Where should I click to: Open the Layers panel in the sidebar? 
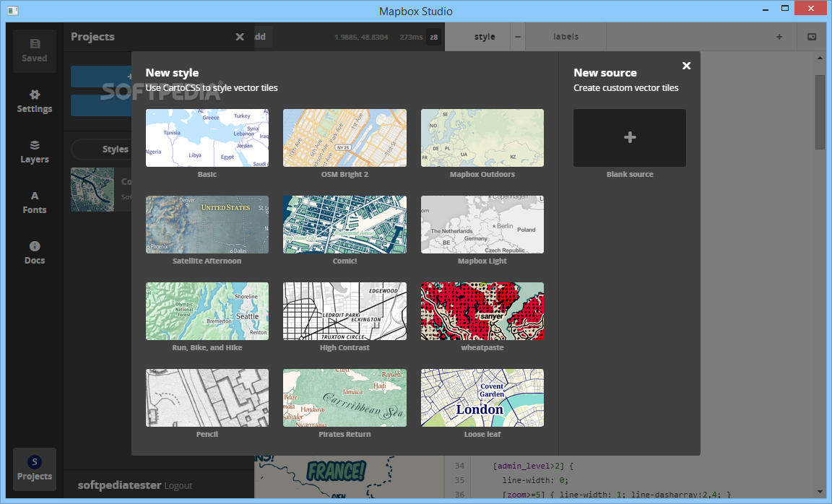35,152
